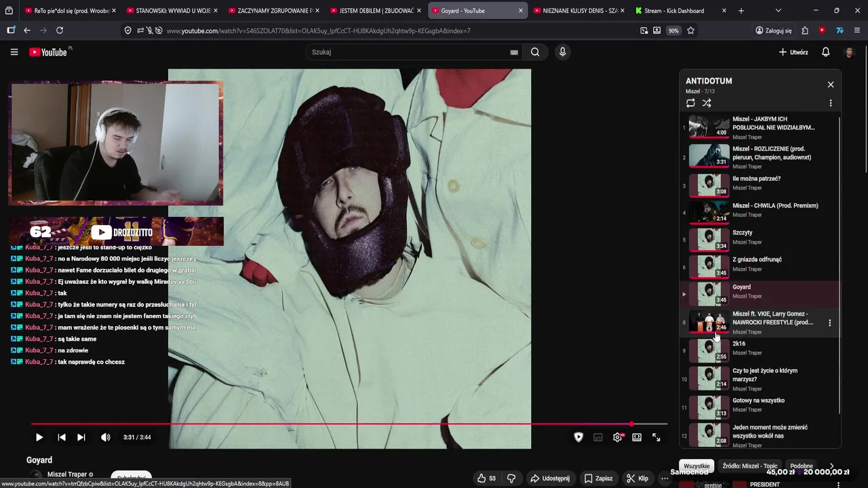Click the search magnifier button
868x488 pixels.
point(535,52)
